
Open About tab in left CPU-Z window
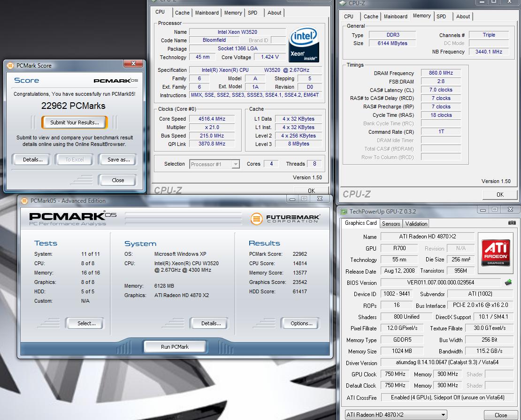(x=274, y=13)
